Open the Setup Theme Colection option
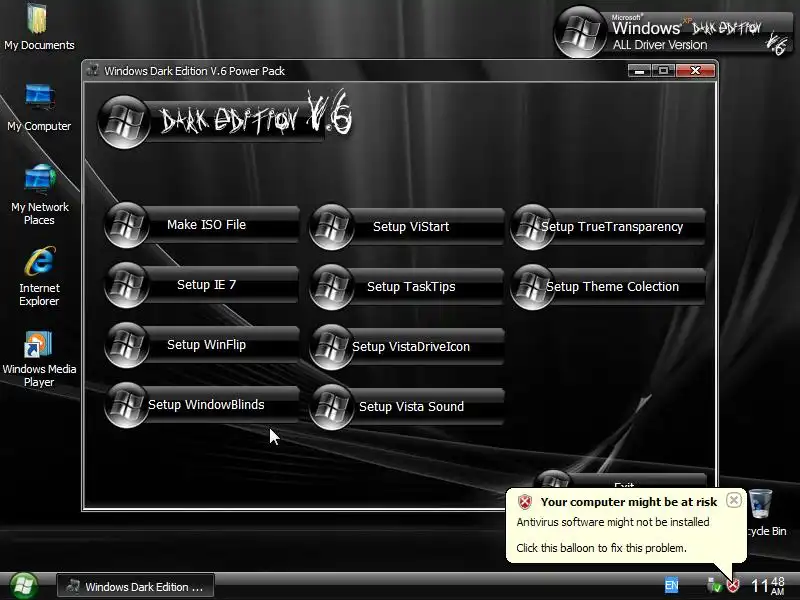Viewport: 800px width, 600px height. (608, 287)
